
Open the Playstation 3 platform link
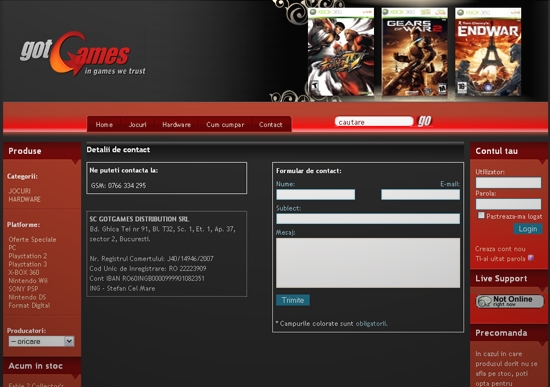[28, 264]
